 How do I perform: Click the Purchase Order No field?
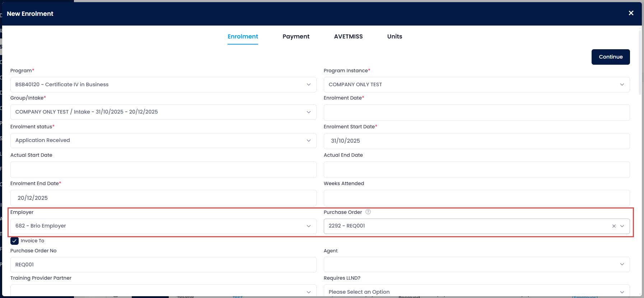163,265
